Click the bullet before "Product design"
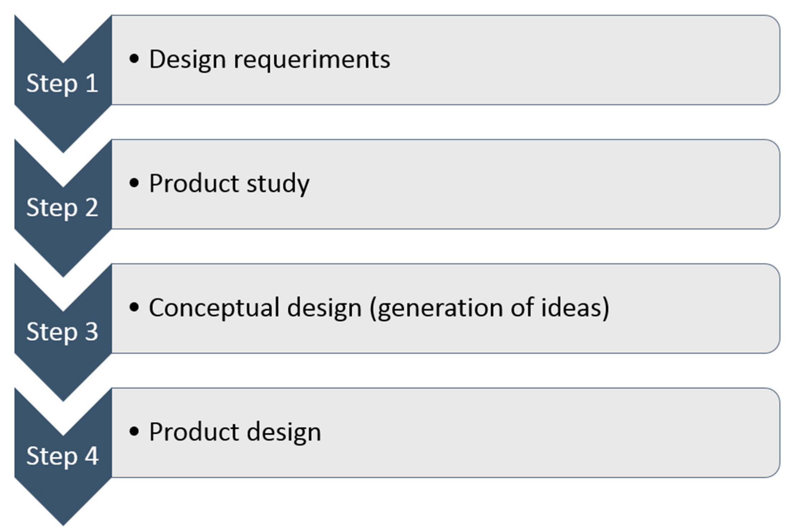 (x=134, y=431)
